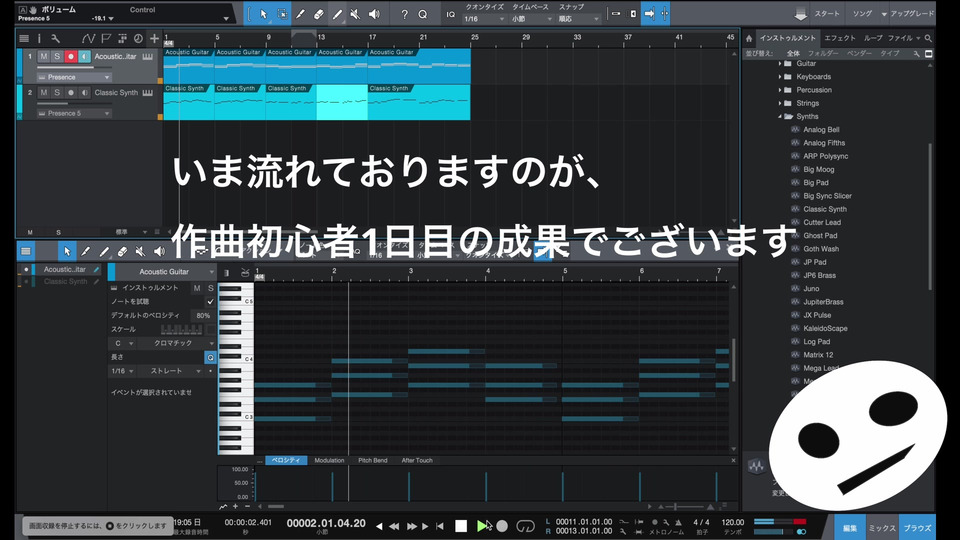Screen dimensions: 960x540
Task: Toggle the loop button in the transport
Action: 525,526
